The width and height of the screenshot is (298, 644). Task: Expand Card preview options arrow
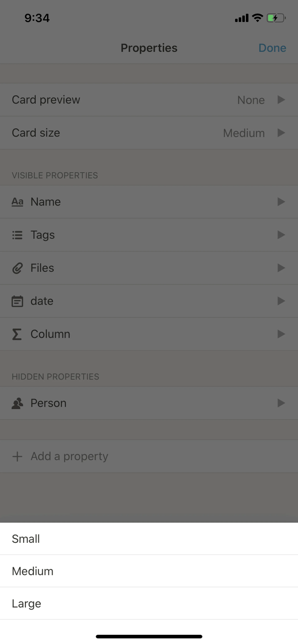click(x=281, y=100)
